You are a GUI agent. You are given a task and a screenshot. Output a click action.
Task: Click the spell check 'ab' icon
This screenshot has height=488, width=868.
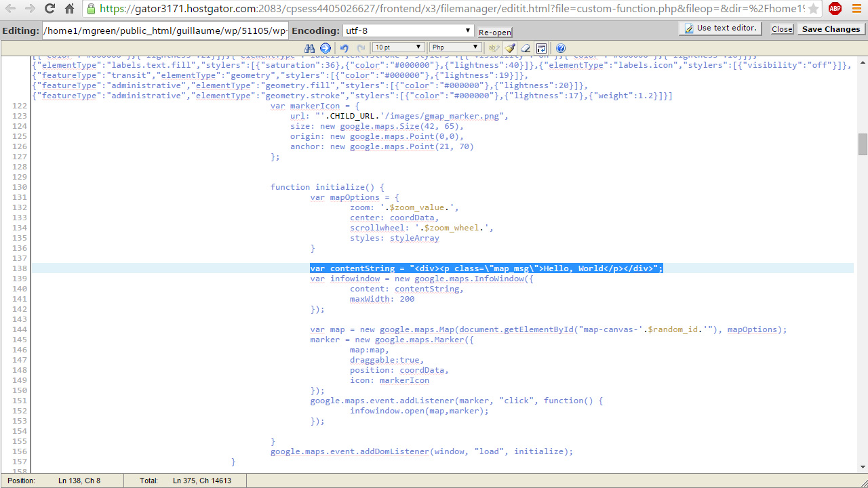click(x=493, y=48)
